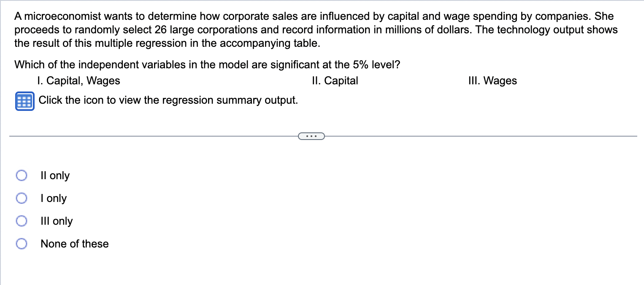Viewport: 644px width, 285px height.
Task: Click option 'II. Capital' in the question
Action: [x=335, y=81]
